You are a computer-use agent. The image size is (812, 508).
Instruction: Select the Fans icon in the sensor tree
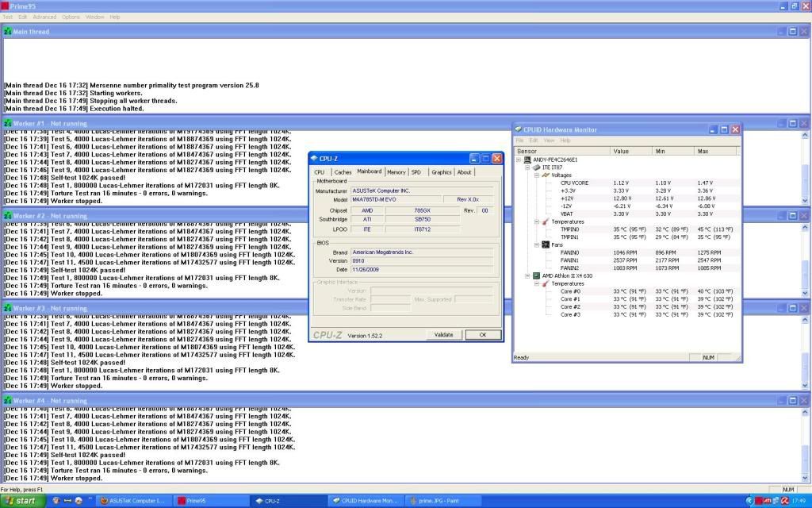546,244
